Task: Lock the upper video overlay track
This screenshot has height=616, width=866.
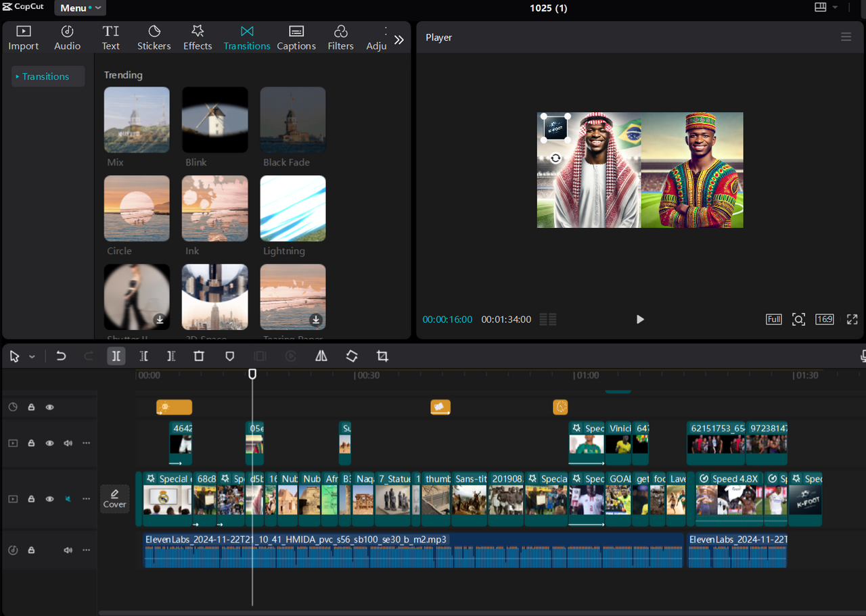Action: tap(31, 444)
